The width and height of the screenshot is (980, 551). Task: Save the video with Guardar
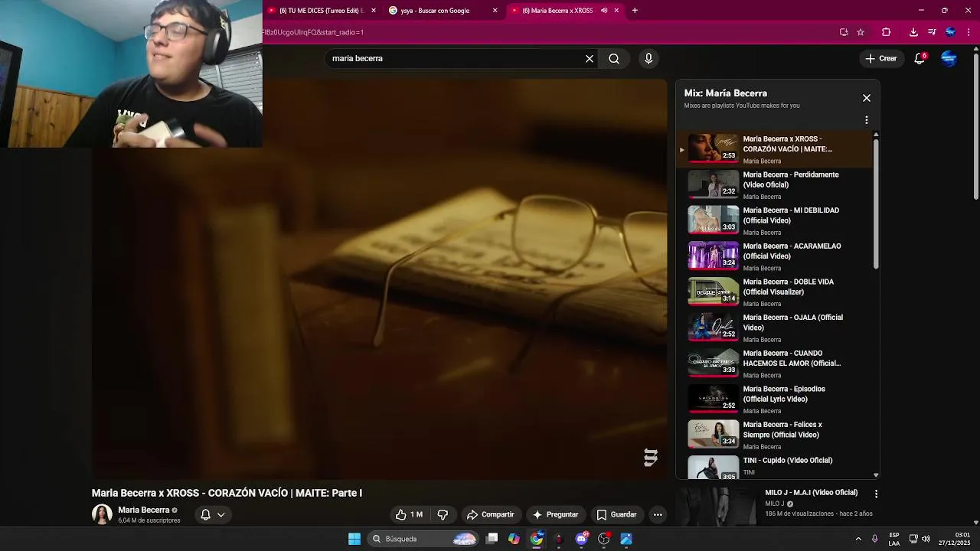click(x=616, y=514)
